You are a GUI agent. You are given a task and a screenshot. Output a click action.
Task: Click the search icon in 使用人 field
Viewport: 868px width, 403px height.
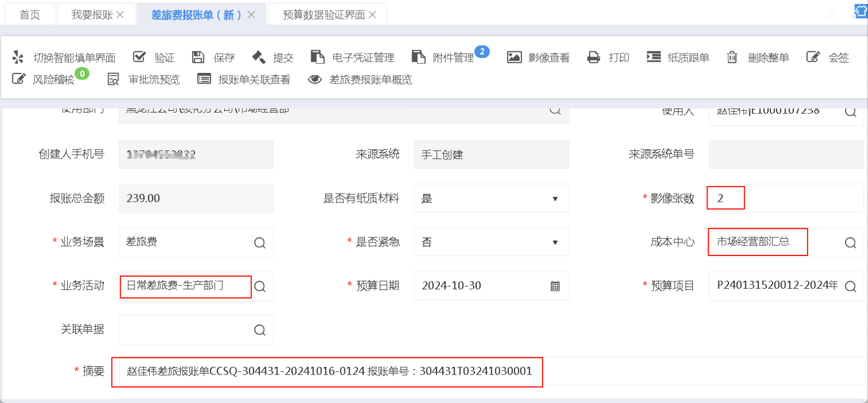point(850,111)
